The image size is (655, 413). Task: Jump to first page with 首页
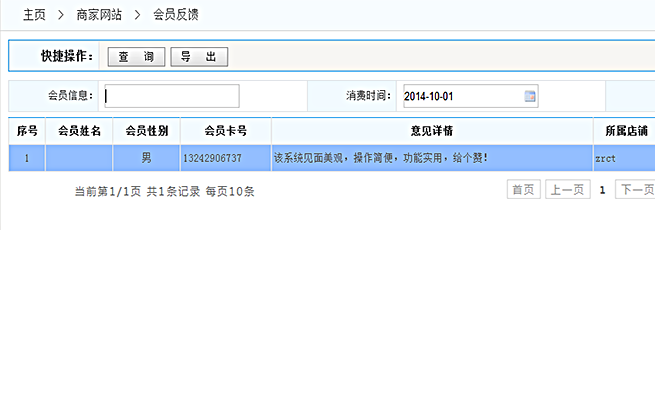pyautogui.click(x=523, y=189)
